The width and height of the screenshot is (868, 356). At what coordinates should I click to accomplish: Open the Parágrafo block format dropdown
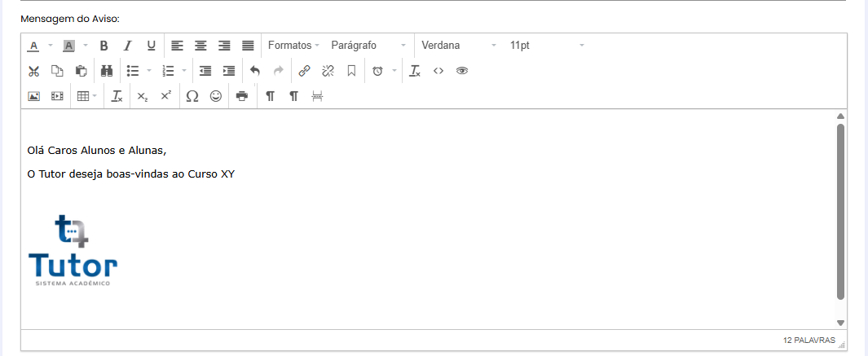point(368,46)
